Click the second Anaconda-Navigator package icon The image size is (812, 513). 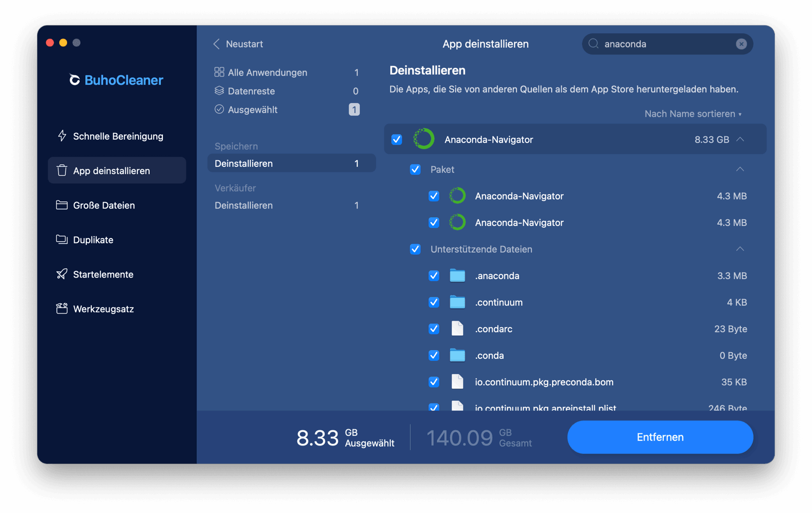click(x=457, y=222)
